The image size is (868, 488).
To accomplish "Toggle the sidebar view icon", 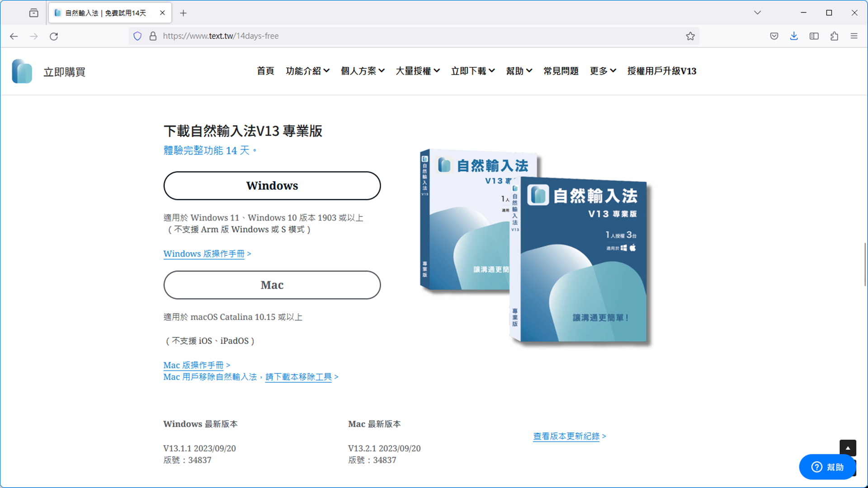I will [814, 36].
